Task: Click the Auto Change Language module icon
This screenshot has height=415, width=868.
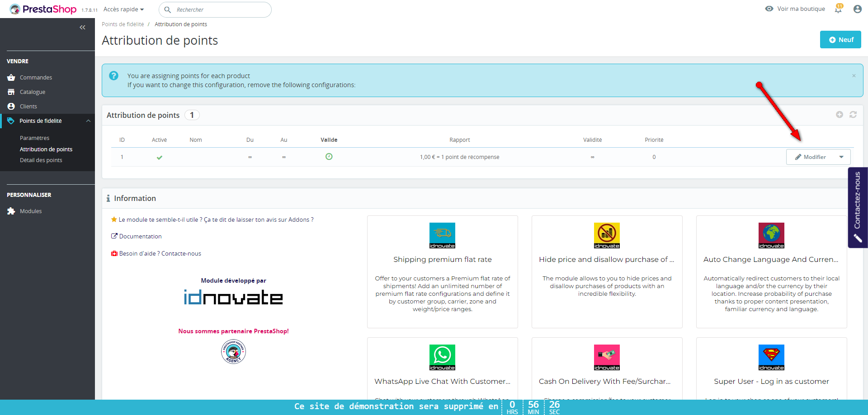Action: [771, 235]
